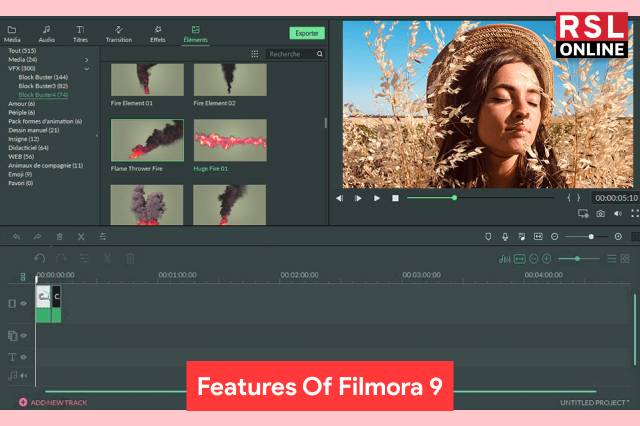The height and width of the screenshot is (426, 640).
Task: Toggle the video track eye icon
Action: 24,303
